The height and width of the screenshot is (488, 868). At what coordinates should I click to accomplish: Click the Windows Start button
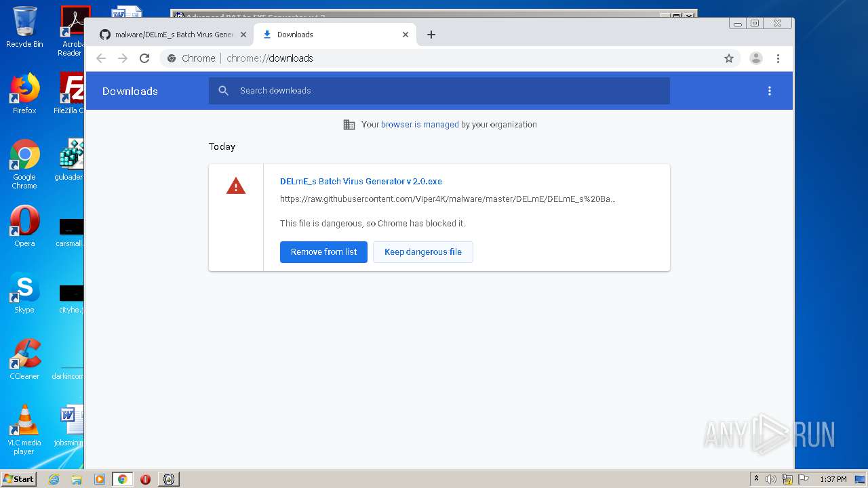(19, 479)
